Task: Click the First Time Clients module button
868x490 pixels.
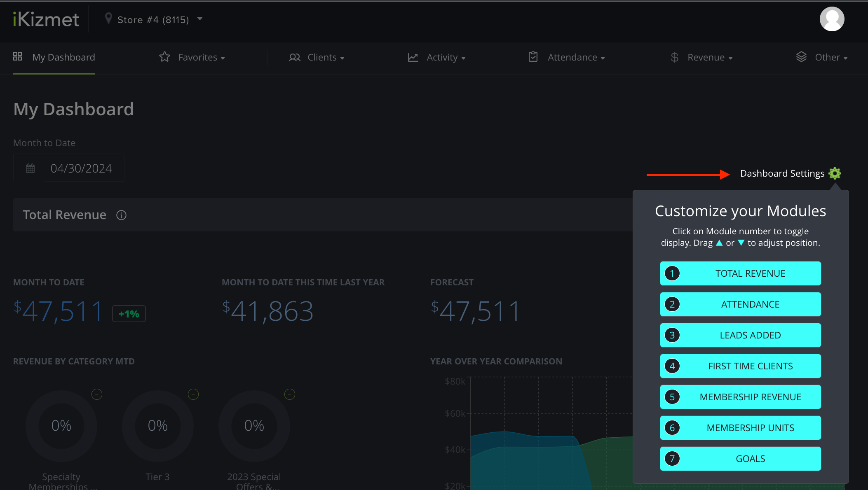Action: [x=750, y=366]
